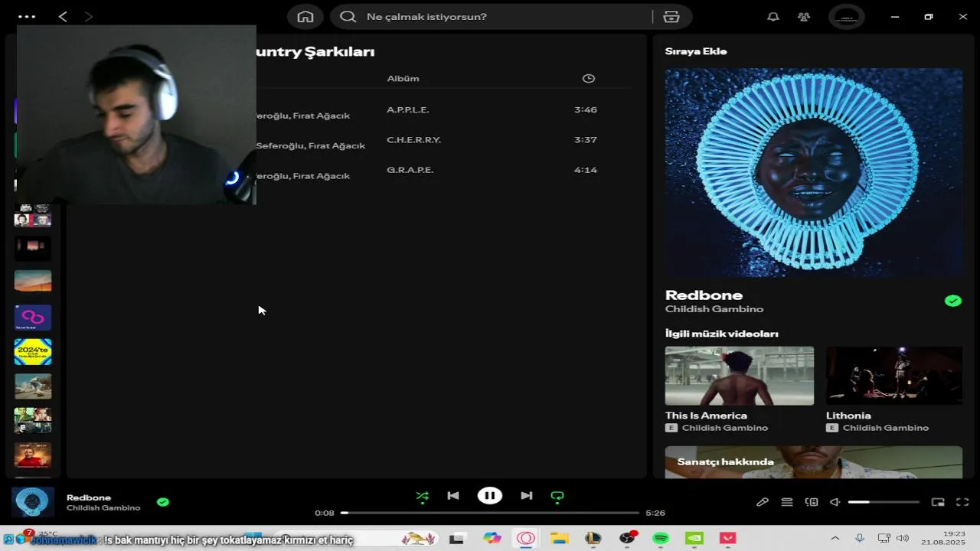Open the red-cover playlist thumbnail in sidebar
The height and width of the screenshot is (551, 980).
click(33, 455)
